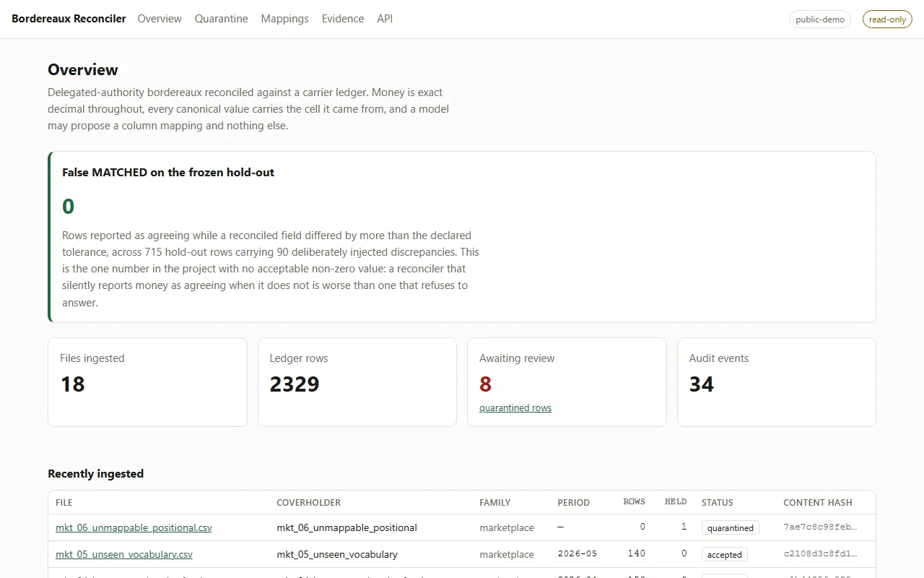Viewport: 924px width, 578px height.
Task: Click the Bordereaux Reconciler brand title
Action: pyautogui.click(x=69, y=19)
